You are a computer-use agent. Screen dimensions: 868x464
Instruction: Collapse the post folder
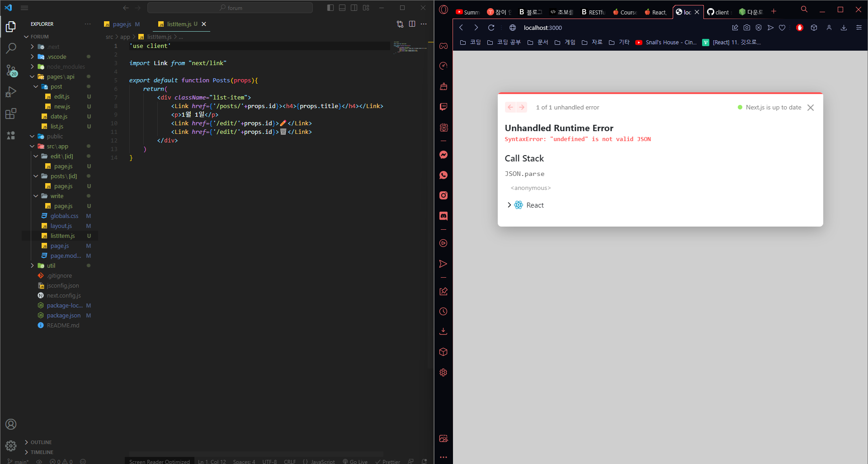click(x=36, y=86)
